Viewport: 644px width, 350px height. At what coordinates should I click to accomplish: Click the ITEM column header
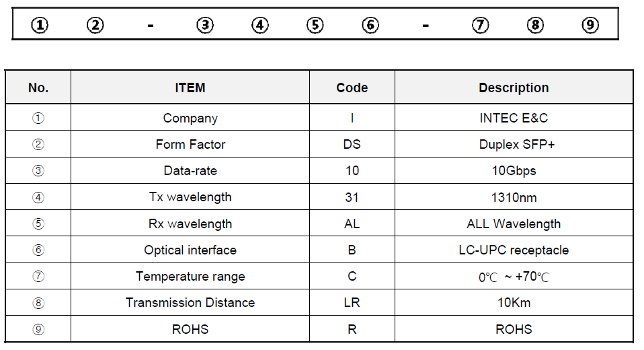tap(190, 87)
